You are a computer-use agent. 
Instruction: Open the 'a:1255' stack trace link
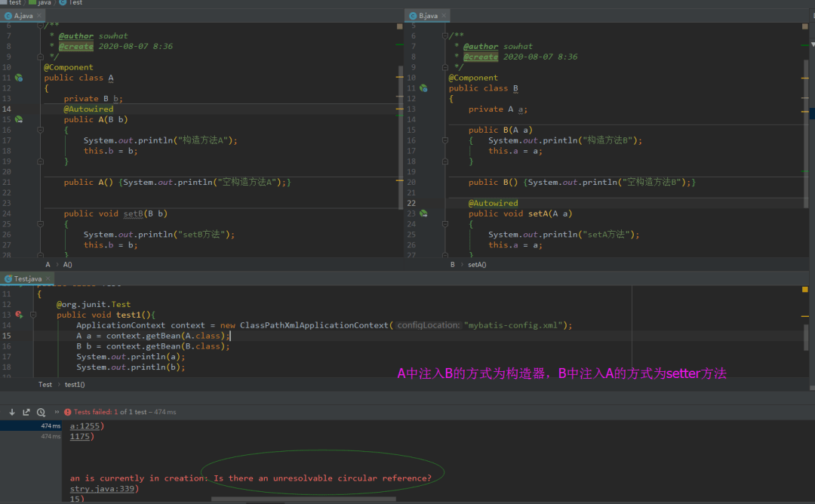(85, 426)
